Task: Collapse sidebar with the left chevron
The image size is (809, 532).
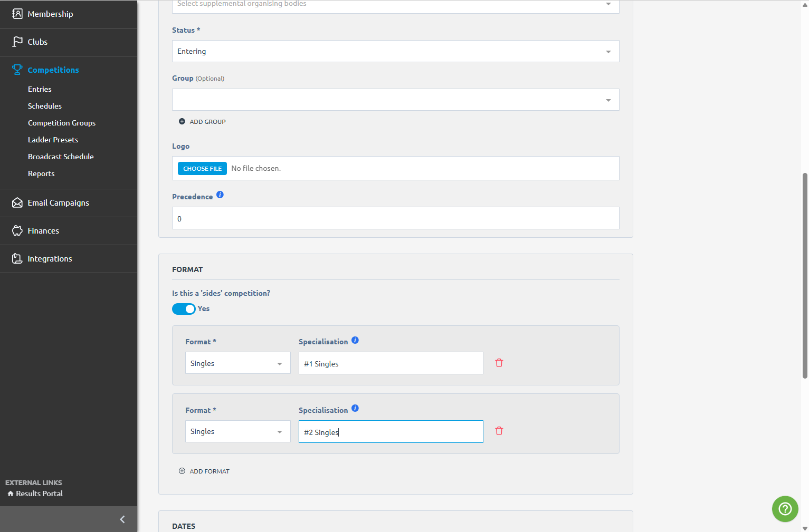Action: click(122, 519)
